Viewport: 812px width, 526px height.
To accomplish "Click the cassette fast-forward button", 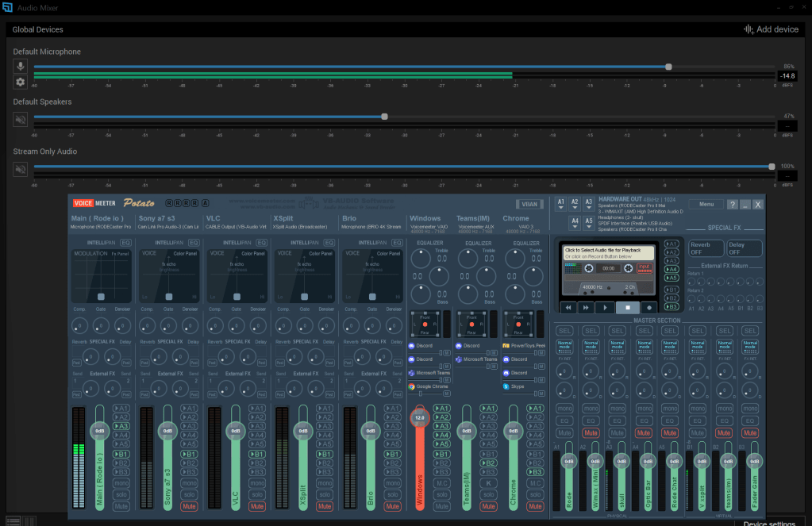I will 586,308.
